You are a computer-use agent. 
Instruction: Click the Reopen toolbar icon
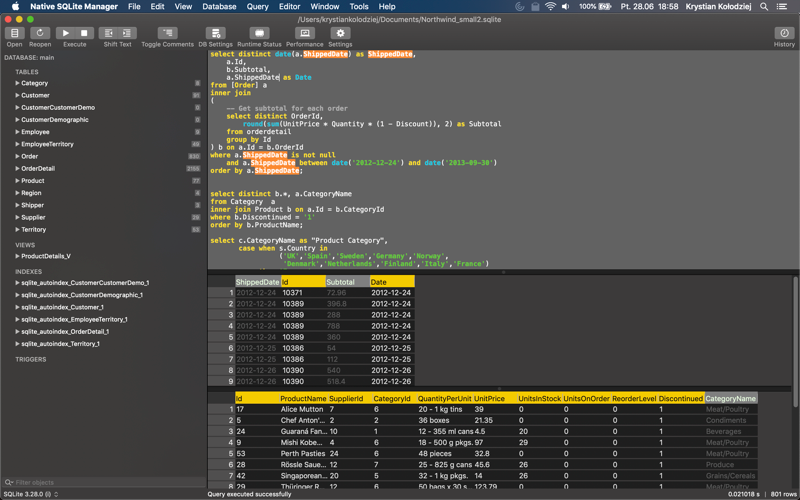click(x=40, y=33)
